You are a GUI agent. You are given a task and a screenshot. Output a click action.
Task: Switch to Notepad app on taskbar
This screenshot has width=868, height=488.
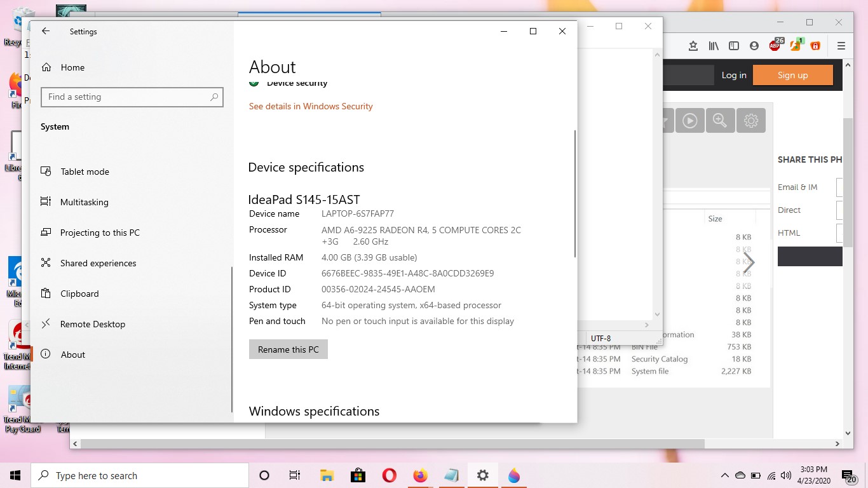(x=451, y=475)
